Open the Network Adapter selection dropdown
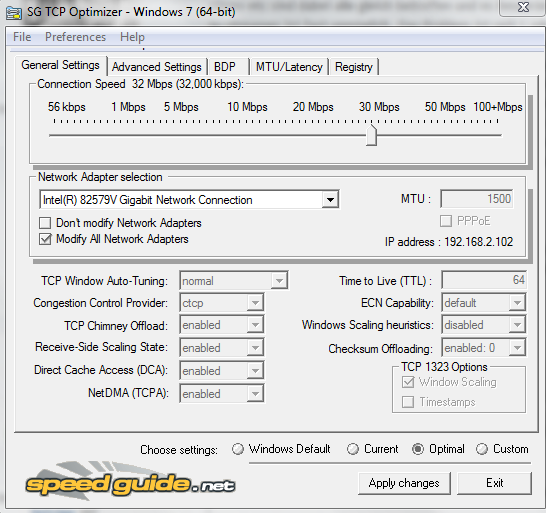Image resolution: width=546 pixels, height=513 pixels. [x=330, y=200]
